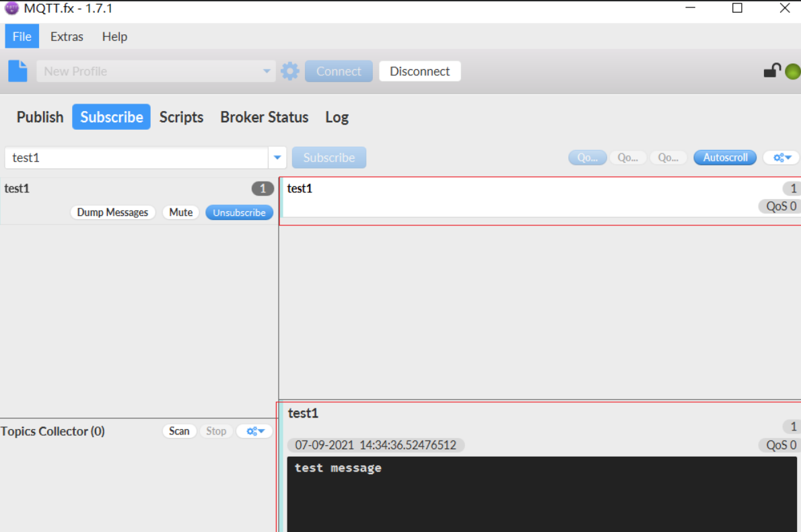Maximize the MQTT.fx window

(x=737, y=7)
